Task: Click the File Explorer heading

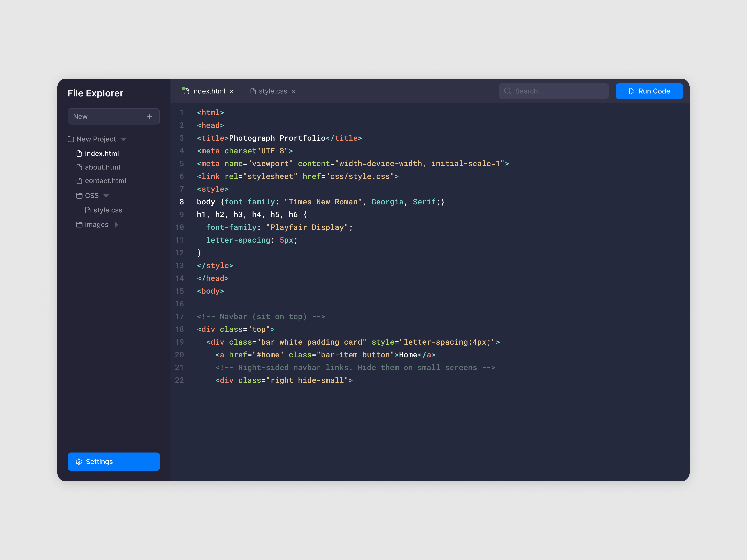Action: pos(95,93)
